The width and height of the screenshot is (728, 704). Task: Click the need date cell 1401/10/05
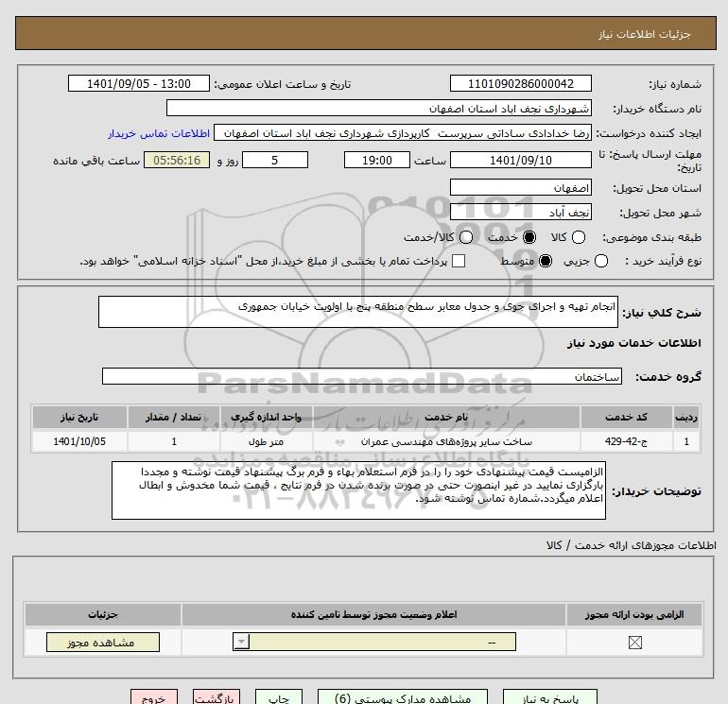point(79,441)
